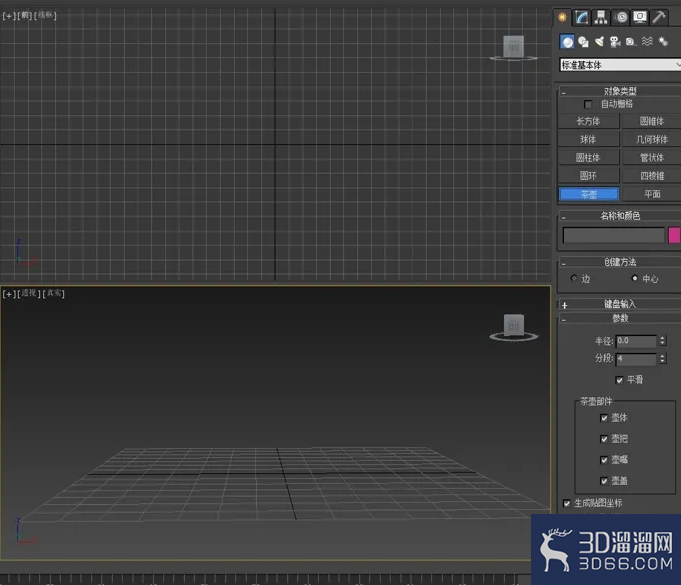Uncheck the 壶体 body checkbox
The width and height of the screenshot is (681, 585).
604,418
